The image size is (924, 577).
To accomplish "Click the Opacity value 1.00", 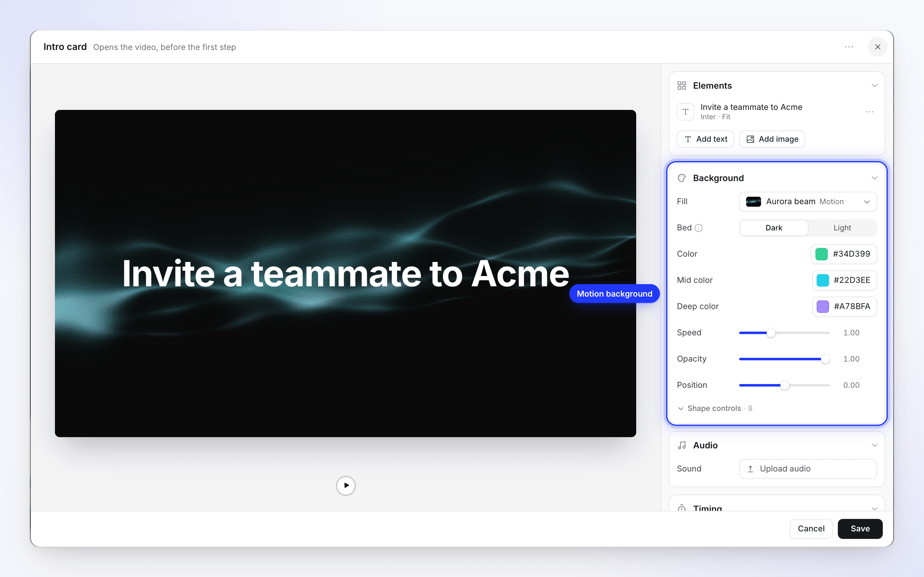I will point(851,359).
